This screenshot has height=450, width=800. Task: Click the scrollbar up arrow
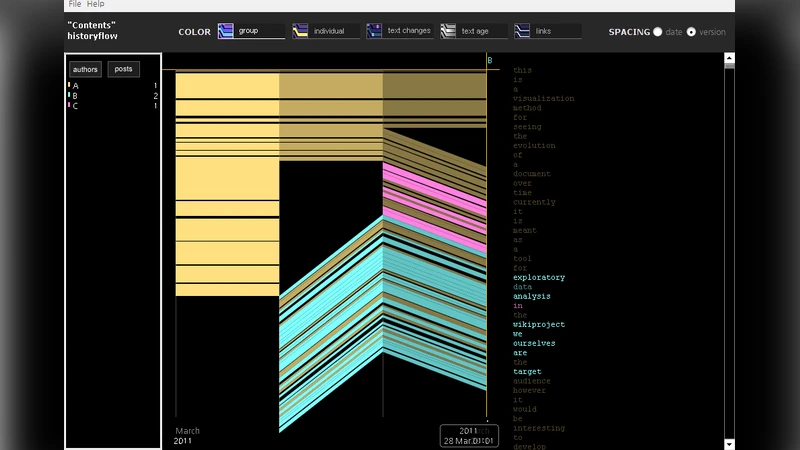click(x=729, y=59)
